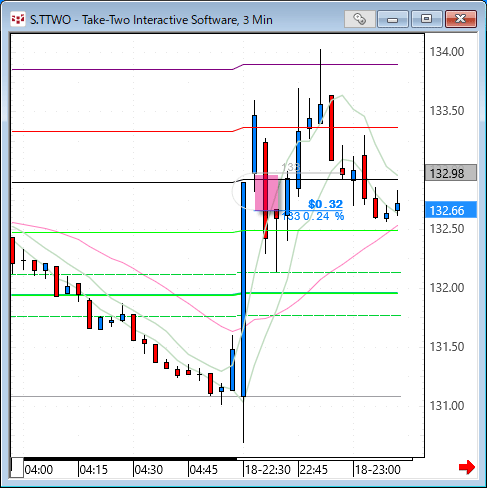Click the 04:30 time axis label
The height and width of the screenshot is (488, 487).
149,470
